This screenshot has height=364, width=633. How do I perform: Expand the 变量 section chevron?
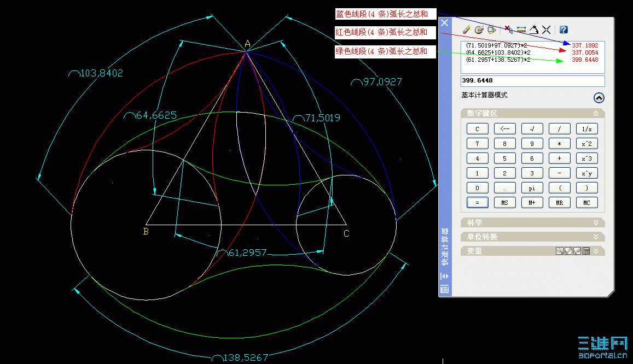tap(596, 251)
